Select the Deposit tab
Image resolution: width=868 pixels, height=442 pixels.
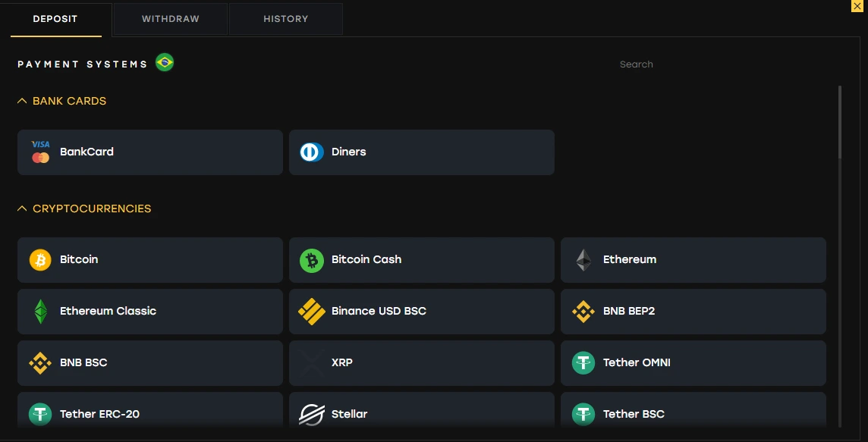(x=55, y=19)
